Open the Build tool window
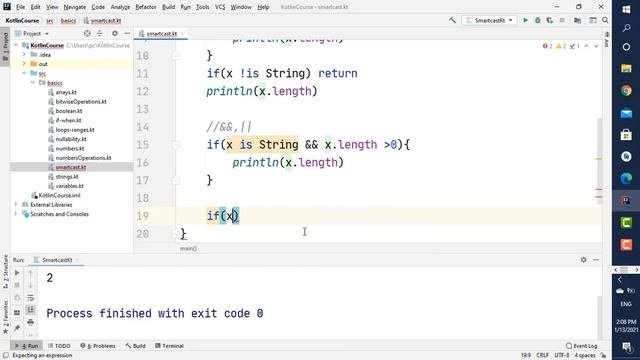Screen dimensions: 640x360 (x=136, y=346)
